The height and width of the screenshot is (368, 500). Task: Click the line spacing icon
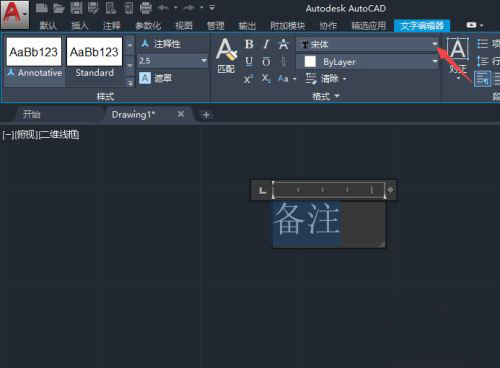[x=483, y=61]
